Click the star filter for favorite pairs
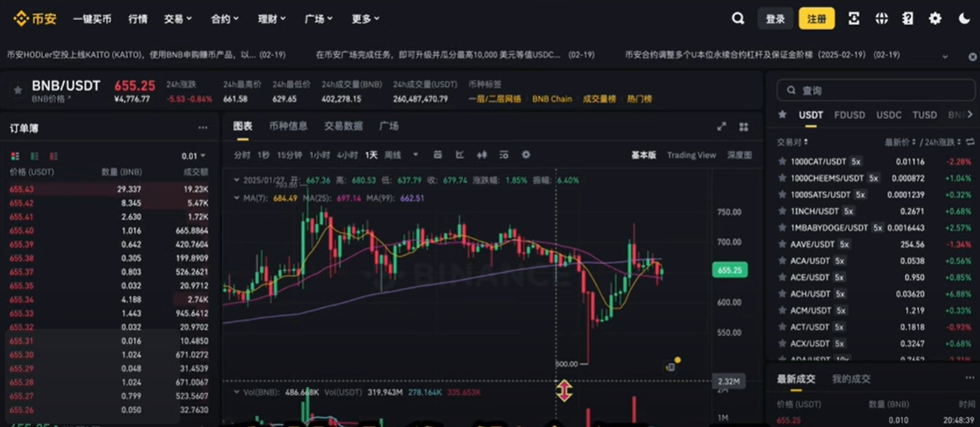The height and width of the screenshot is (427, 980). coord(783,115)
